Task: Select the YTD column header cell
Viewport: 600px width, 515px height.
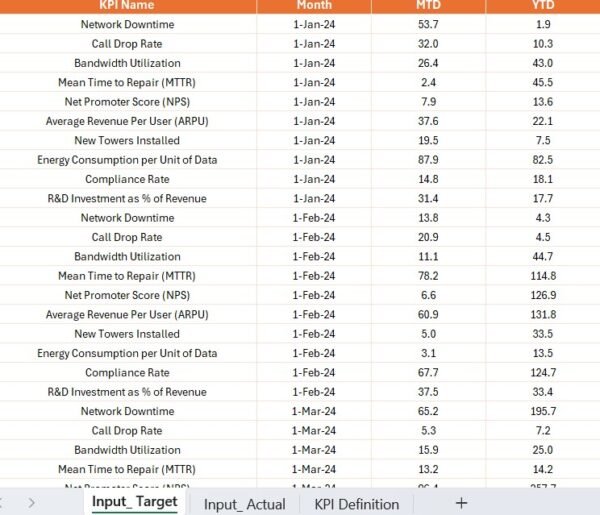Action: 543,5
